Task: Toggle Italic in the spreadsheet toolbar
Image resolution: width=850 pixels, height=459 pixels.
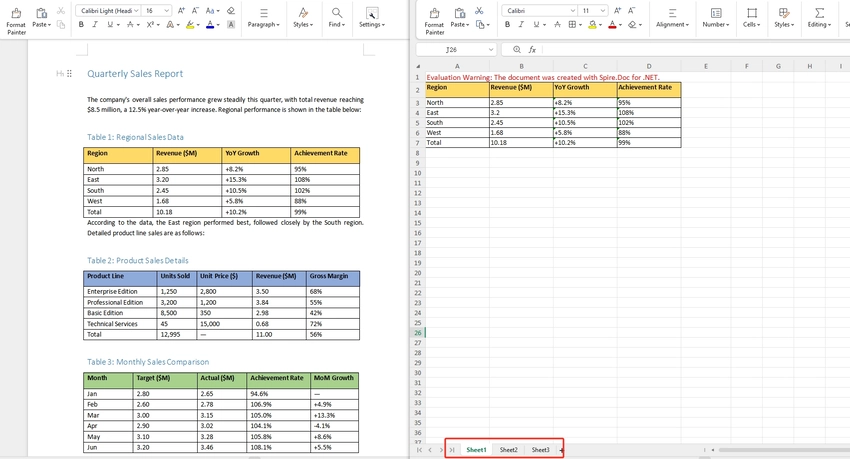Action: point(521,24)
